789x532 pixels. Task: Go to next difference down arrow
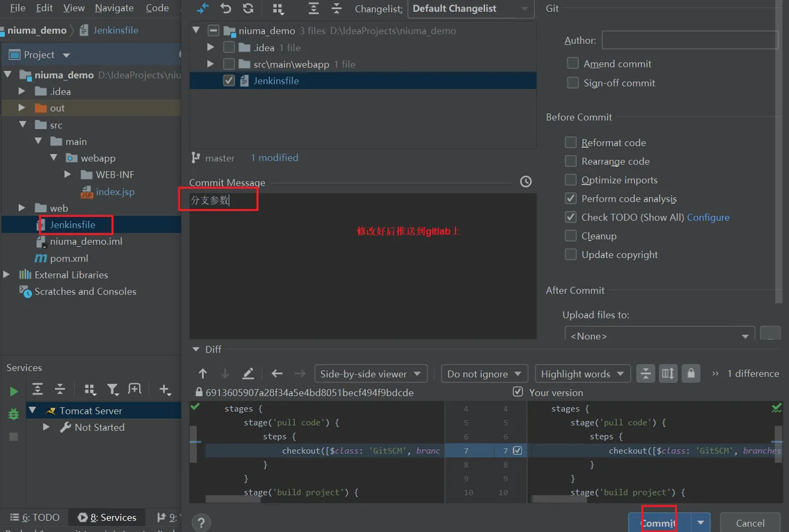pyautogui.click(x=225, y=373)
